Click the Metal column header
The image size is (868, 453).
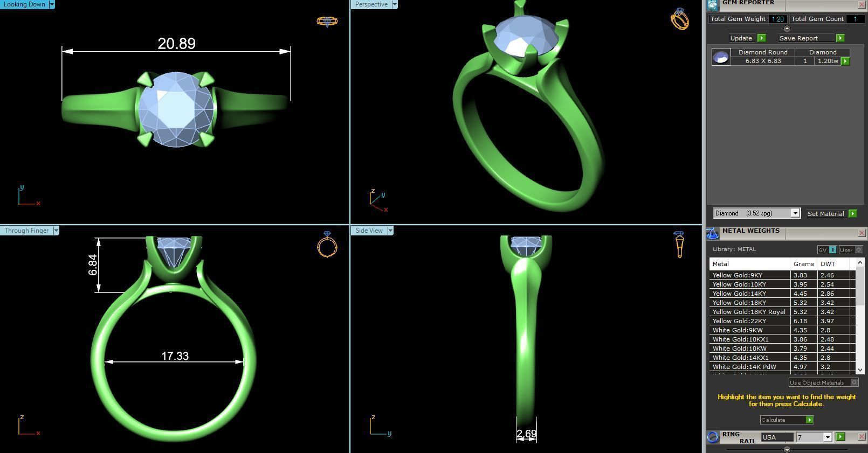pos(749,264)
